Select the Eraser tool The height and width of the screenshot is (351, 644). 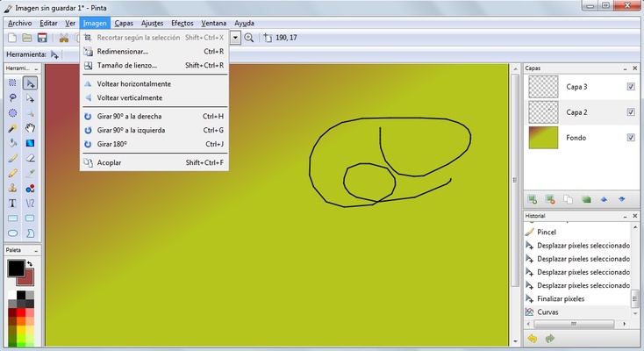30,158
